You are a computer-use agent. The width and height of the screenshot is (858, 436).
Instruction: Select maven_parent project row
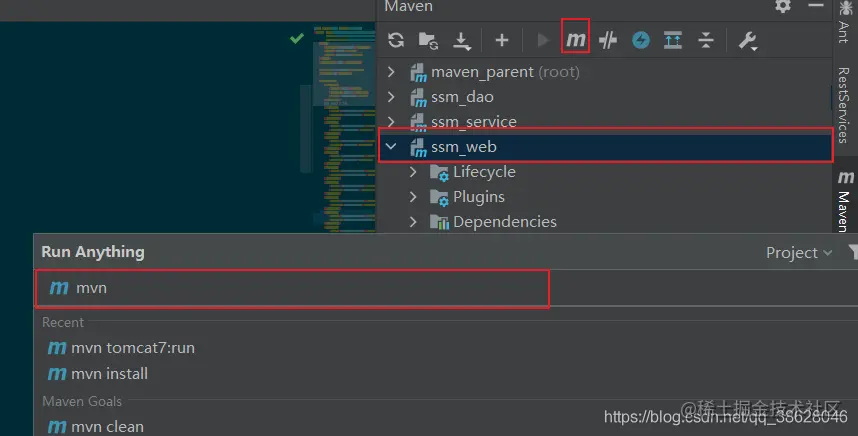coord(605,72)
